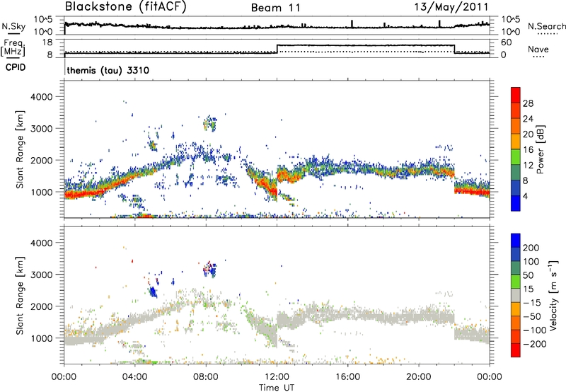Click the '4' label on power color bar
This screenshot has height=392, width=566.
[525, 196]
